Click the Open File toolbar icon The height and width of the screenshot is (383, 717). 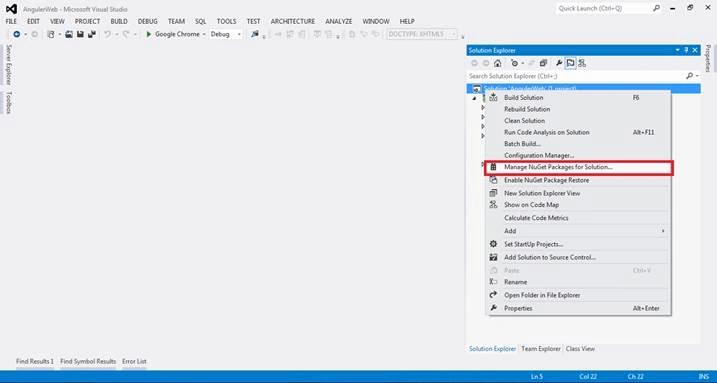pos(69,34)
